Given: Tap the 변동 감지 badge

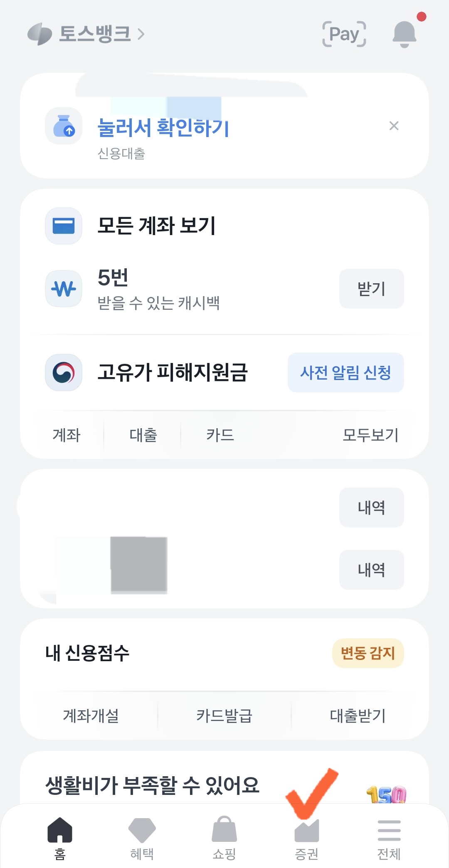Looking at the screenshot, I should (x=368, y=653).
